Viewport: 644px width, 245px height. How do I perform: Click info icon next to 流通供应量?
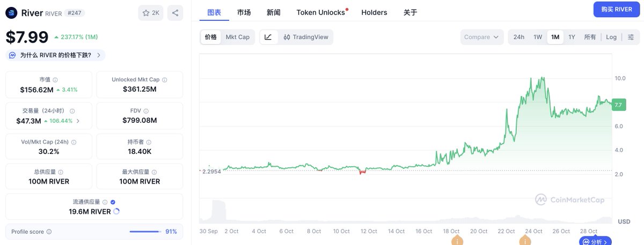[x=105, y=202]
